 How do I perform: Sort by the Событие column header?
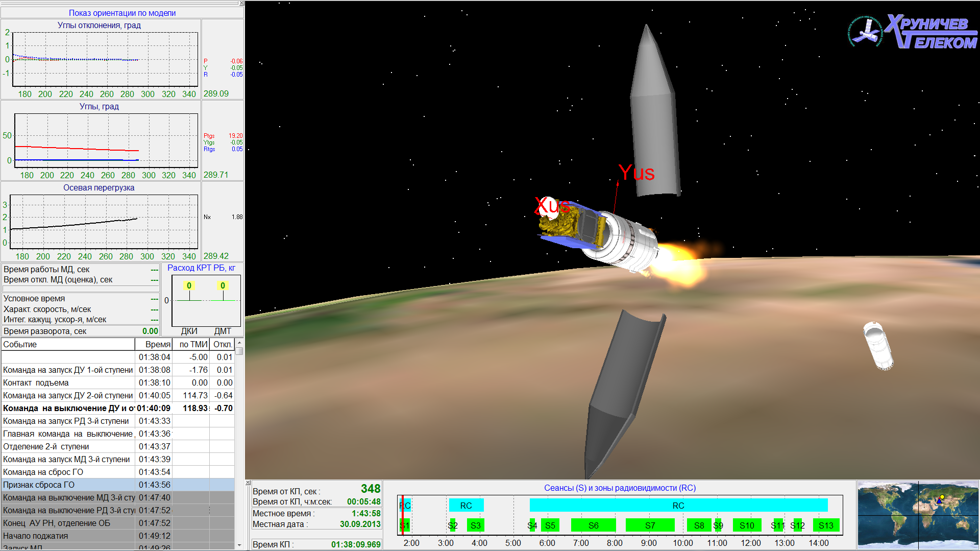(x=68, y=344)
